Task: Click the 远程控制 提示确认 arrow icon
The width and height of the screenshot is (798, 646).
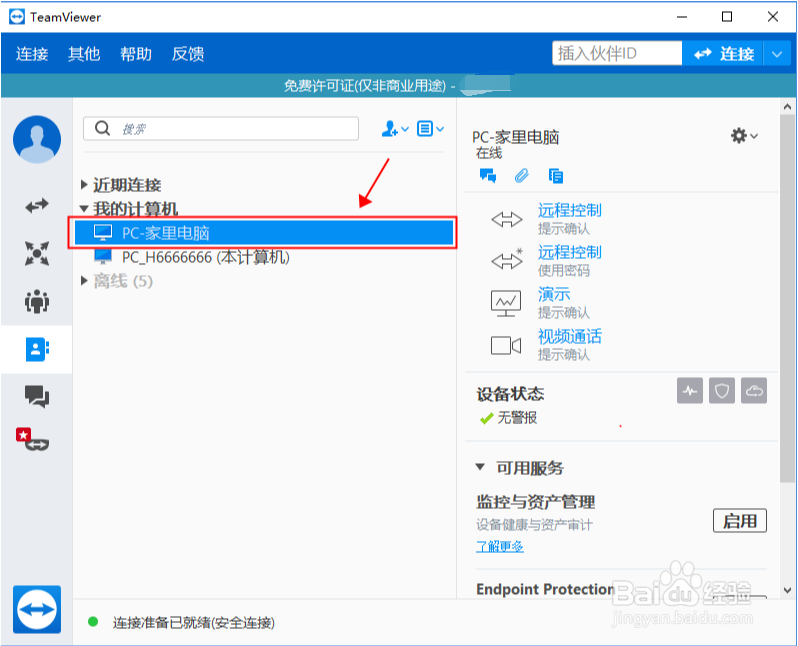Action: coord(506,219)
